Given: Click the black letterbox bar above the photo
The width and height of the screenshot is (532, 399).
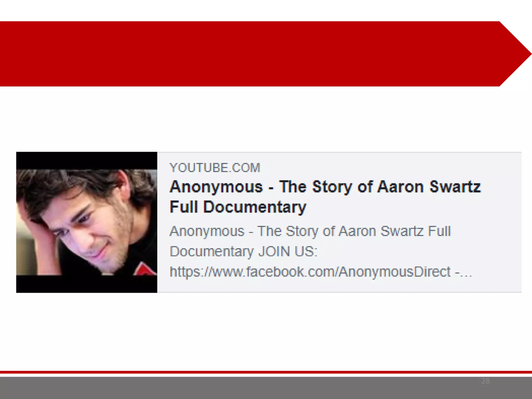Looking at the screenshot, I should tap(87, 161).
